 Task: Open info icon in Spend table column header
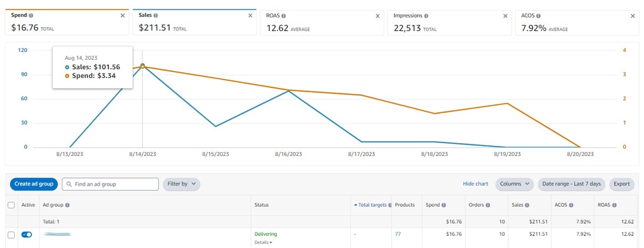coord(444,205)
